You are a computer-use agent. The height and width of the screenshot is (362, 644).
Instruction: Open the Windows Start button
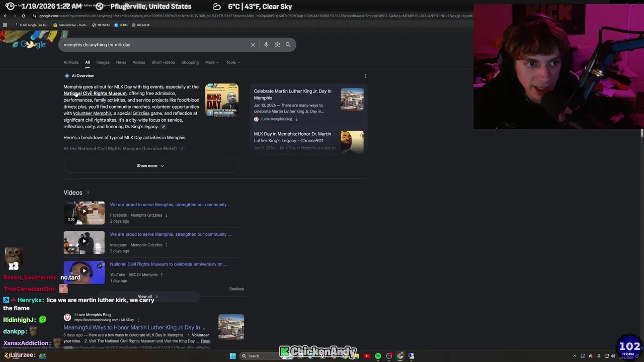click(x=232, y=356)
